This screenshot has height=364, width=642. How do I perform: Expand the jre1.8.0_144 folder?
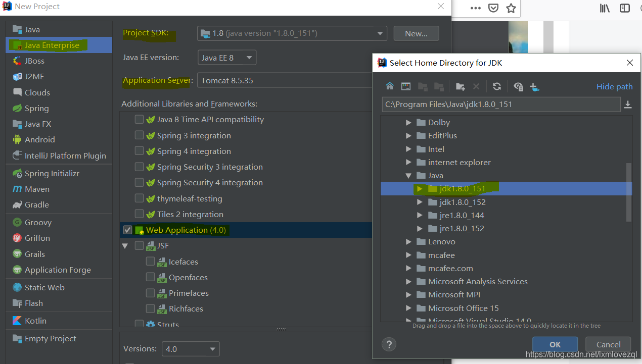point(420,215)
